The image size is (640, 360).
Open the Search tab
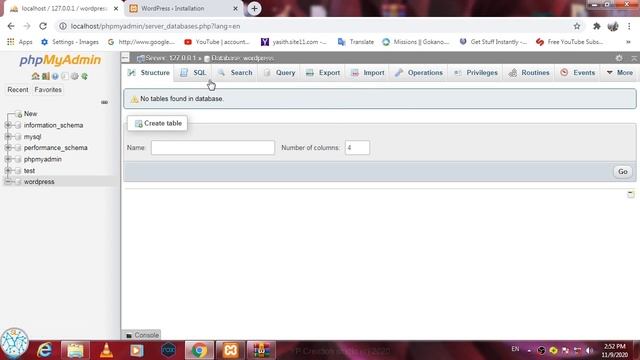[235, 73]
